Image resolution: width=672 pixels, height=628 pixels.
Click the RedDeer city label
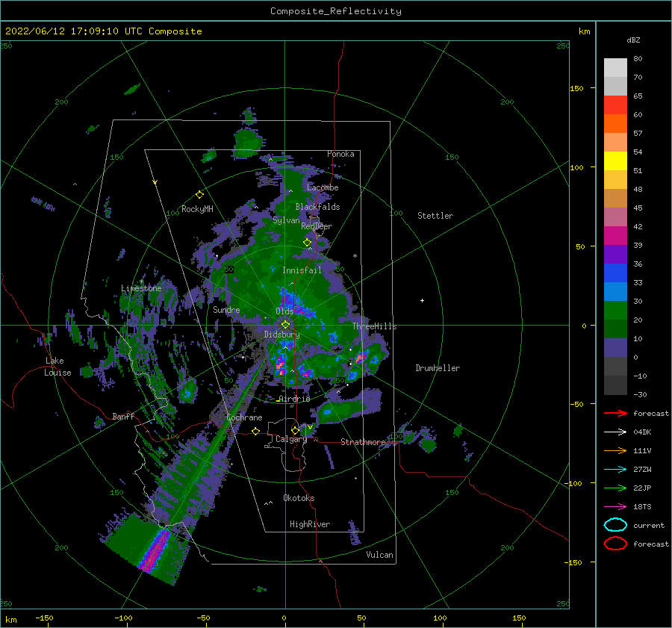pos(317,226)
